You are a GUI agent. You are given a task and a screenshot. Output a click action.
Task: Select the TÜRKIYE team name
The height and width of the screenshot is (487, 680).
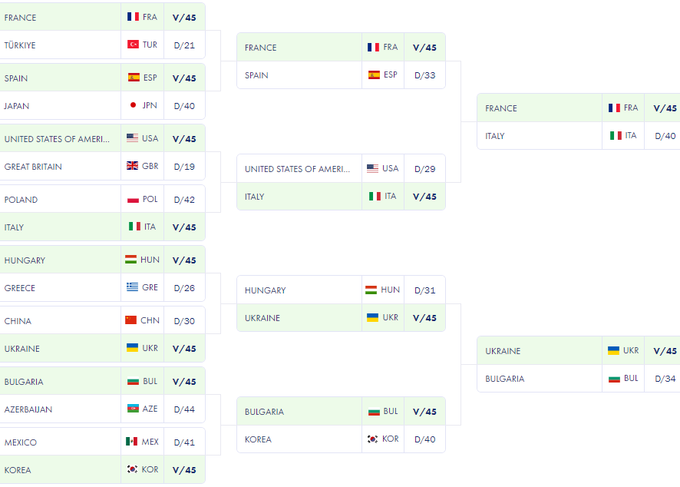tap(20, 45)
